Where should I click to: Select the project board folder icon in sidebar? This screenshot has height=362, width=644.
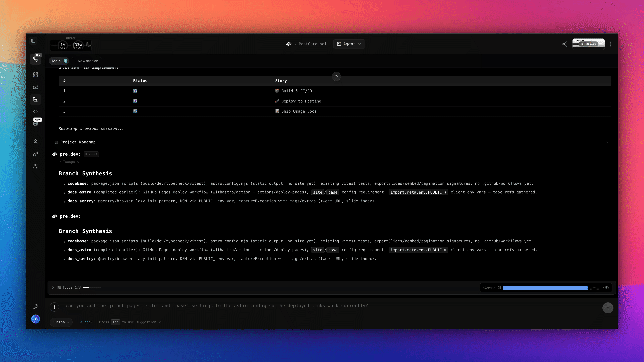coord(36,99)
